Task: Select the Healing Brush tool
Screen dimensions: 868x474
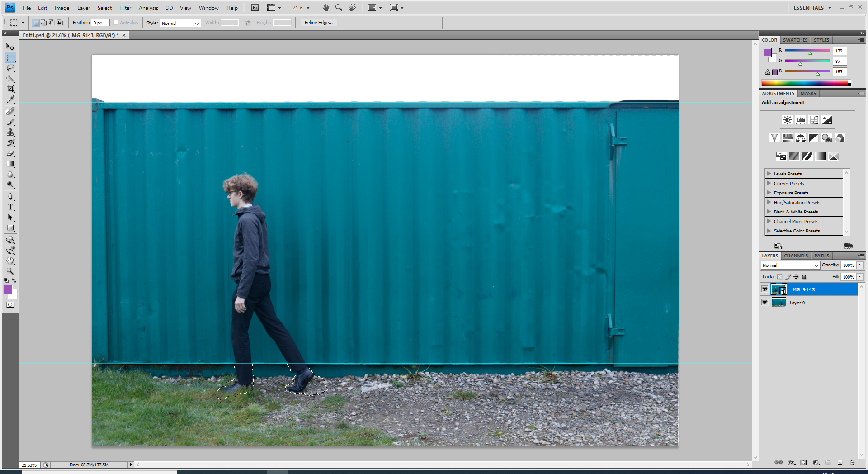Action: coord(10,112)
